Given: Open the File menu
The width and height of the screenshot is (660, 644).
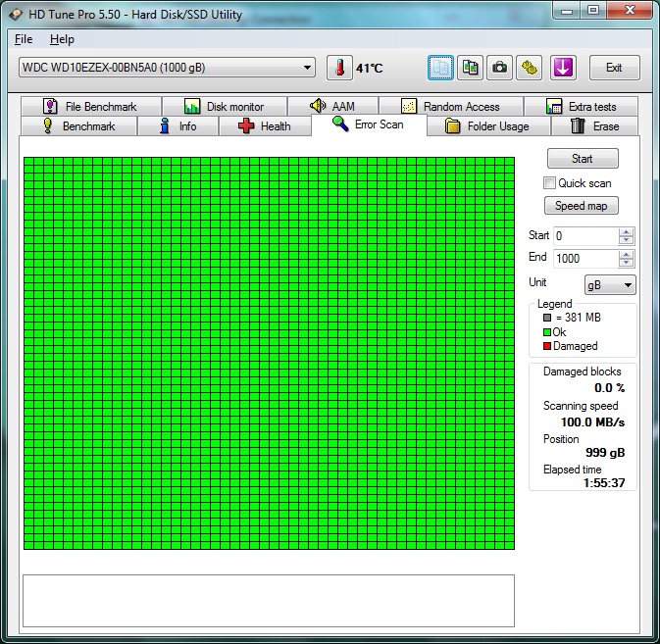Looking at the screenshot, I should click(24, 39).
